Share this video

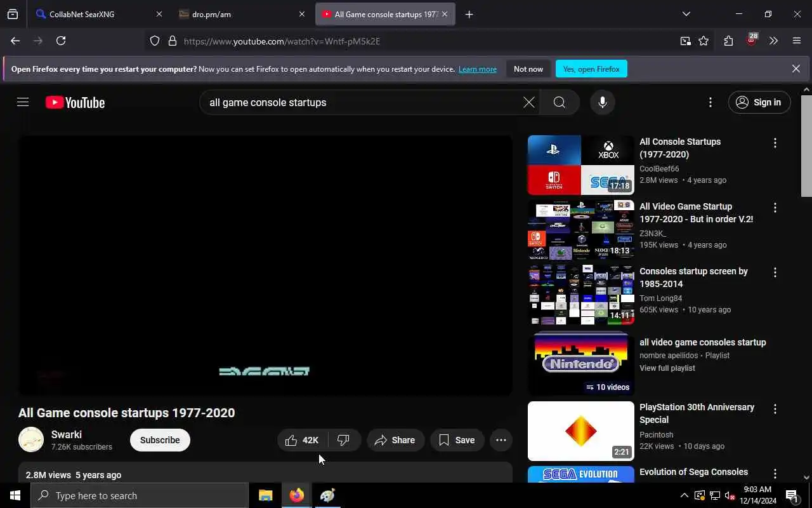[x=395, y=440]
